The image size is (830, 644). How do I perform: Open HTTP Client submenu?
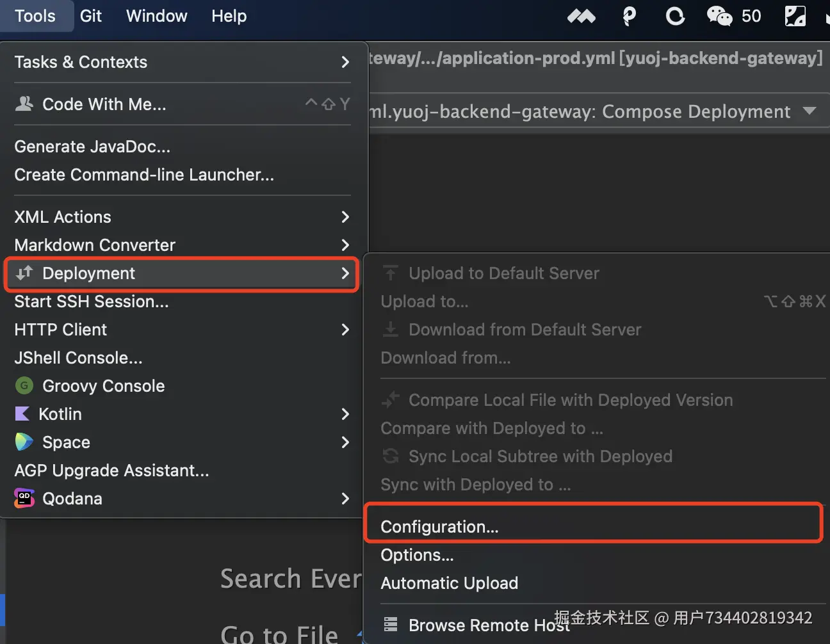(183, 330)
